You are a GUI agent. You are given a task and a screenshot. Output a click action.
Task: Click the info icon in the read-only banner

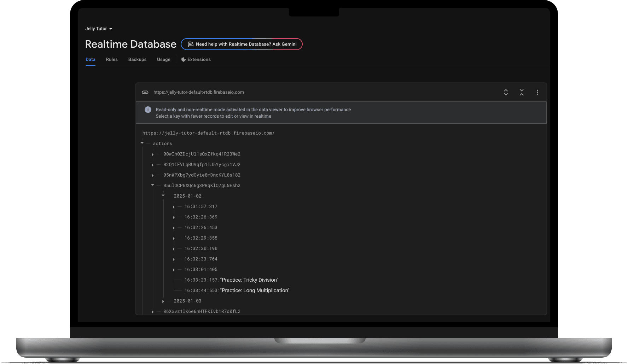click(x=148, y=110)
